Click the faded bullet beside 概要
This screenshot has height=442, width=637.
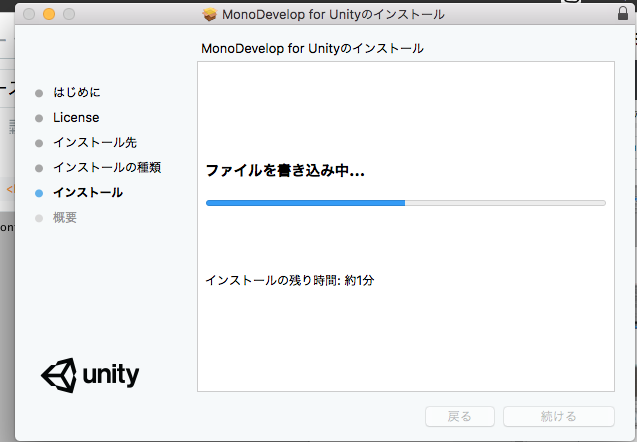click(39, 219)
